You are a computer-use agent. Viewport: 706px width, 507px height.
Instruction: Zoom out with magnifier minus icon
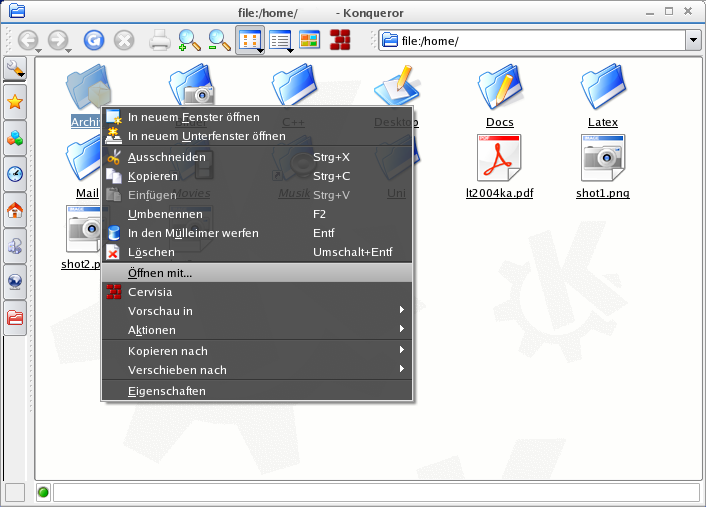tap(219, 41)
